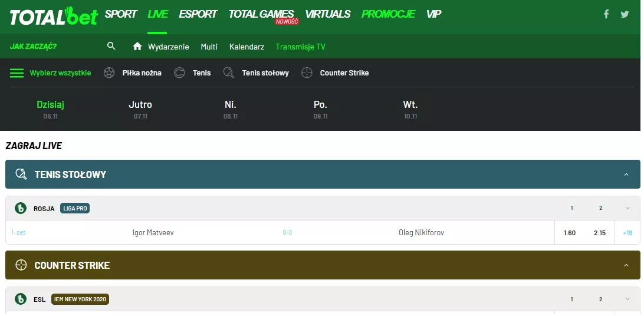Image resolution: width=644 pixels, height=316 pixels.
Task: Select Po. 09.11 date
Action: click(320, 109)
